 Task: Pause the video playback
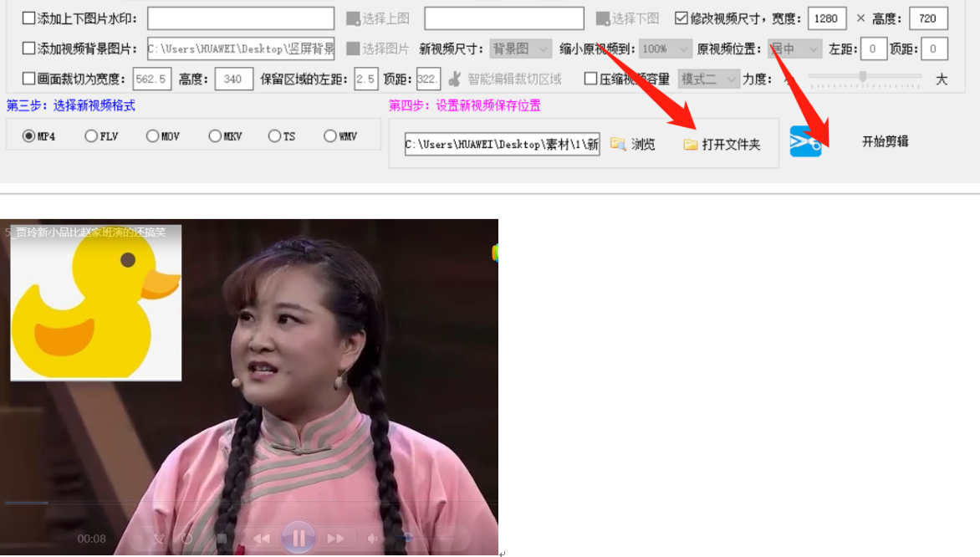pos(299,538)
